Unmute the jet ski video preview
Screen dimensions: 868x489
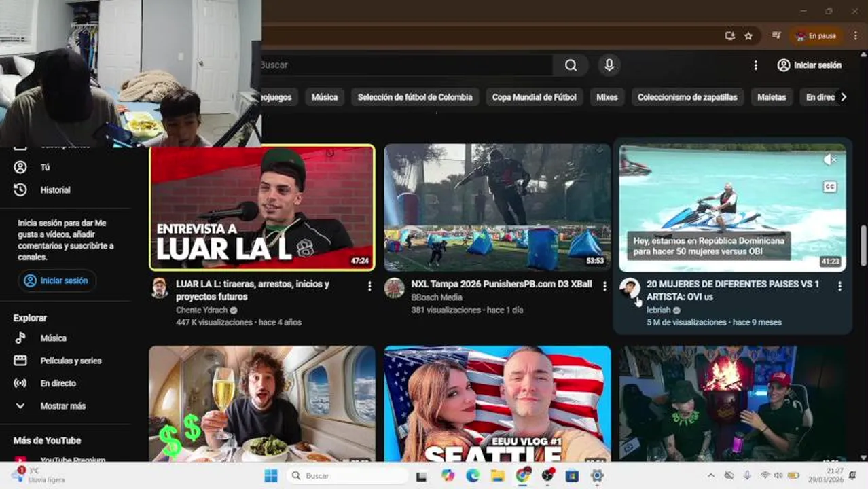click(x=830, y=160)
